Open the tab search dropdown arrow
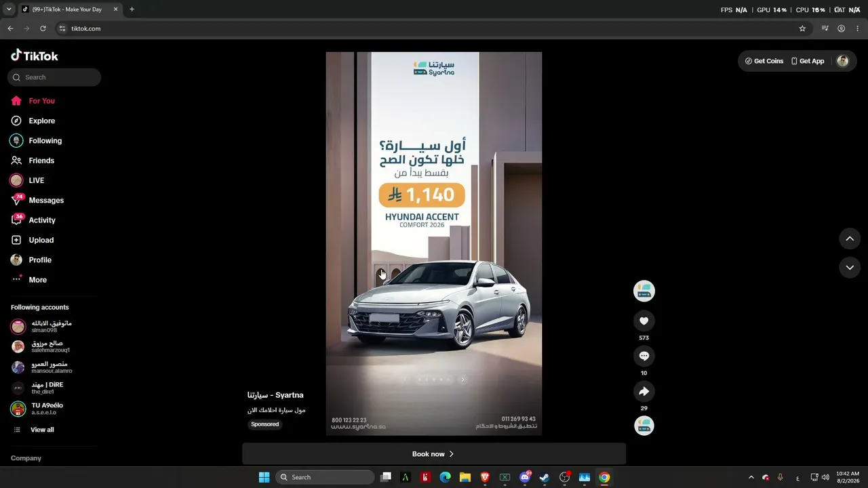 pos(9,9)
